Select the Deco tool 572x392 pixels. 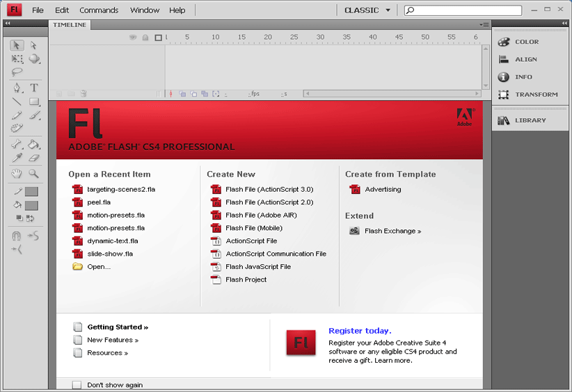tap(17, 128)
